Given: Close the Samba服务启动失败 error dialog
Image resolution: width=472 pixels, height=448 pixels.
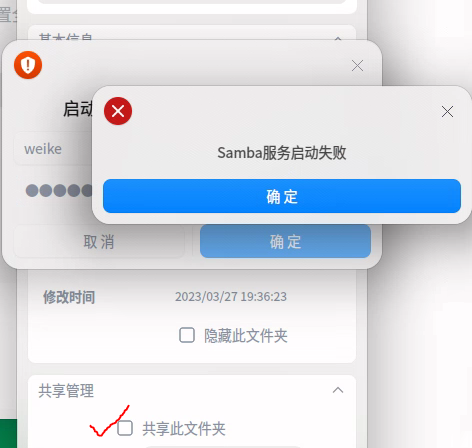Looking at the screenshot, I should click(447, 112).
